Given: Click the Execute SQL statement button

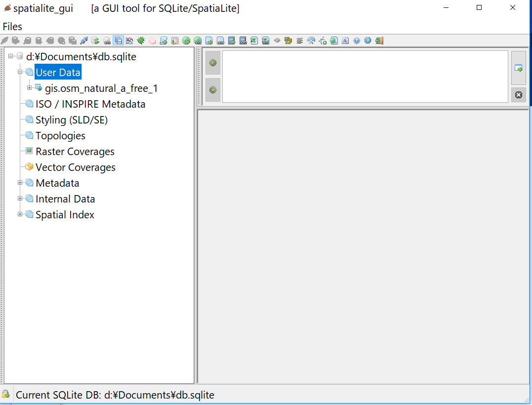Looking at the screenshot, I should 519,68.
